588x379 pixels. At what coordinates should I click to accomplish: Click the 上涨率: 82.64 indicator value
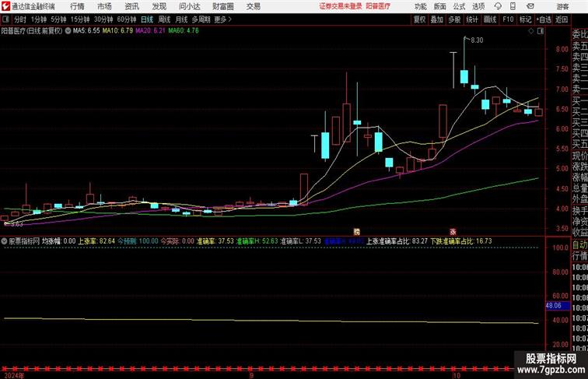tap(96, 241)
